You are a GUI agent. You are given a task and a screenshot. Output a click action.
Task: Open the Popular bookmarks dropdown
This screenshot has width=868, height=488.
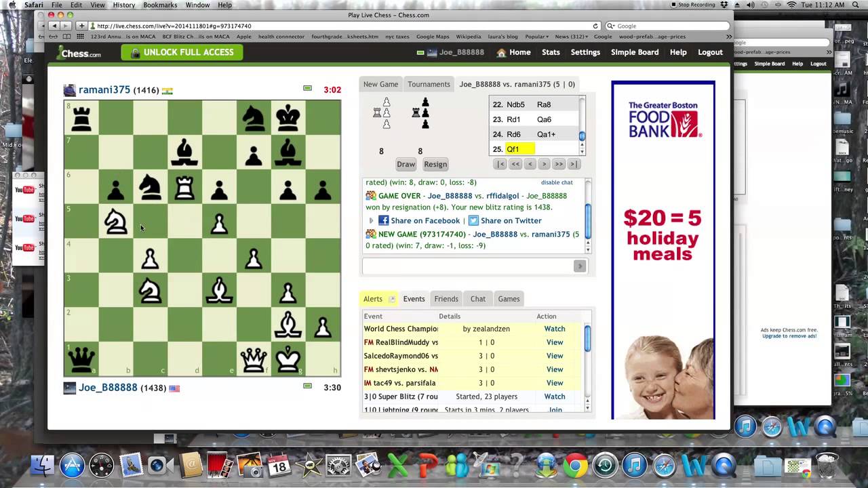[x=536, y=37]
